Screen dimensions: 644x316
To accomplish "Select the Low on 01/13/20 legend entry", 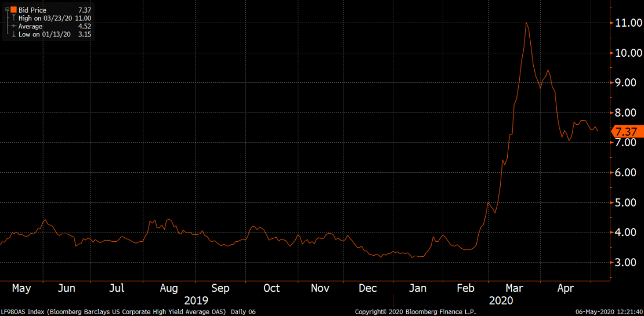I will [45, 34].
